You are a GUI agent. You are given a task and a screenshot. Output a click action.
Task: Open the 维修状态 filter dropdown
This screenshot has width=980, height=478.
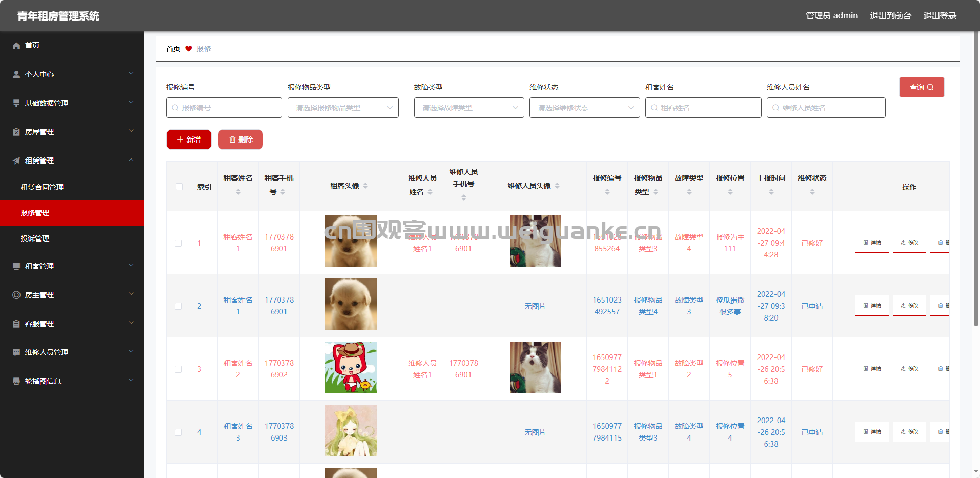pyautogui.click(x=585, y=108)
